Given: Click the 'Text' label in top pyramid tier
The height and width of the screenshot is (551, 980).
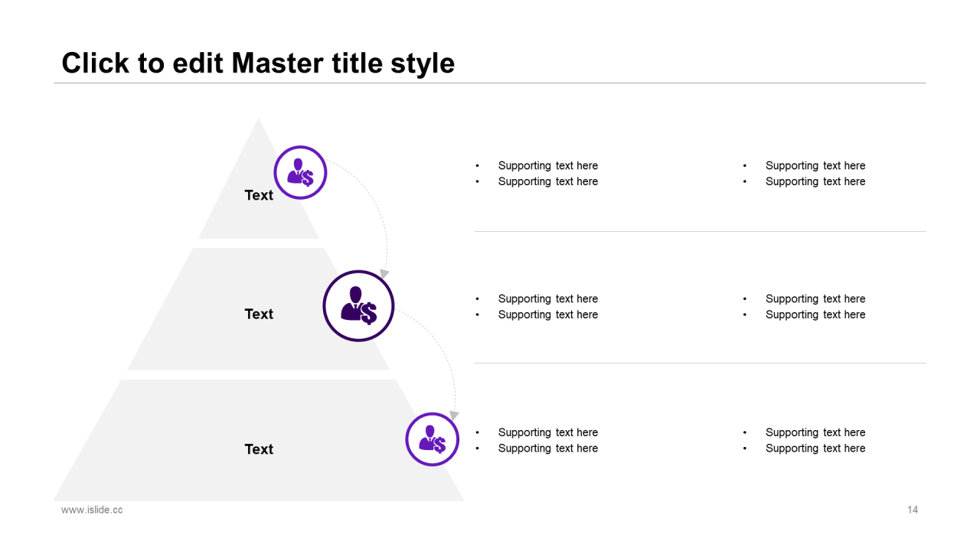Looking at the screenshot, I should tap(259, 195).
